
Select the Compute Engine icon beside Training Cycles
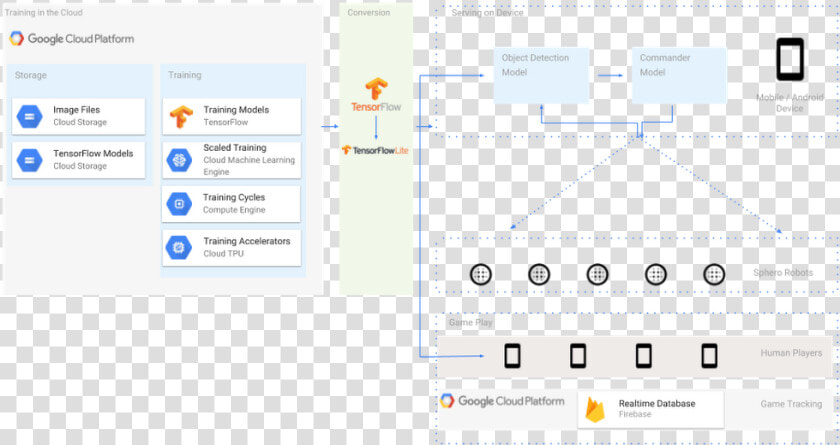[179, 203]
